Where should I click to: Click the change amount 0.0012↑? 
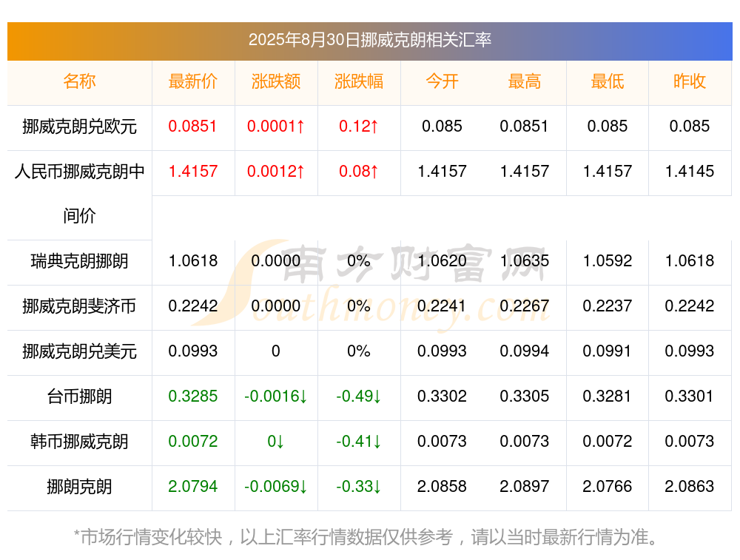click(276, 172)
